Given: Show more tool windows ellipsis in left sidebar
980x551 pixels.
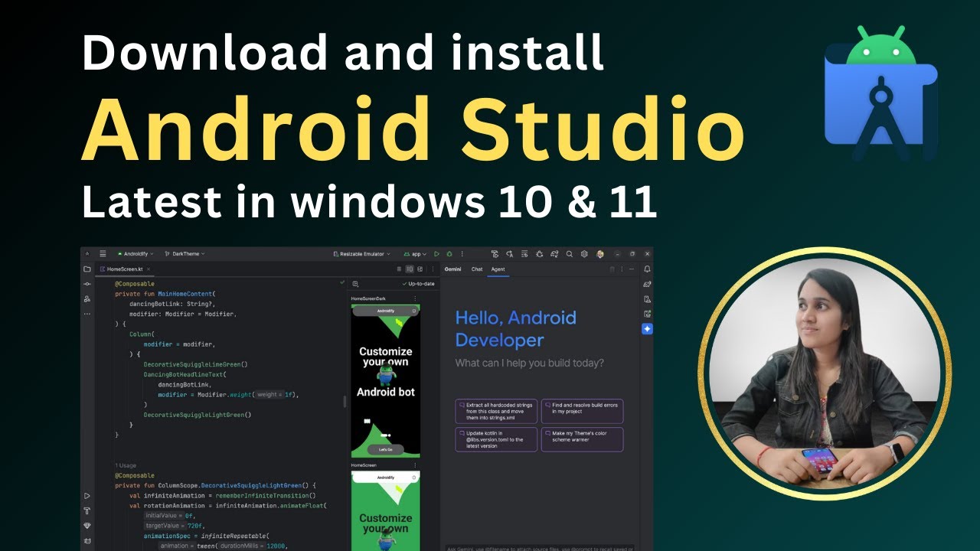Looking at the screenshot, I should 87,314.
